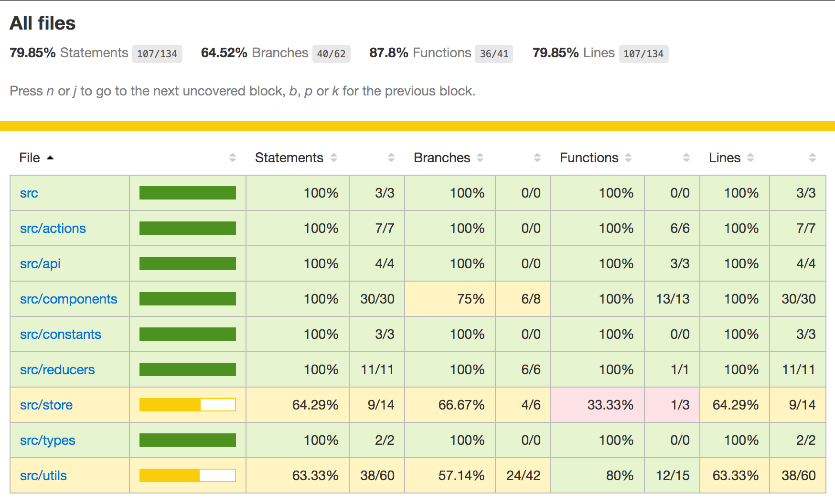
Task: Open the src/actions link
Action: pyautogui.click(x=53, y=229)
